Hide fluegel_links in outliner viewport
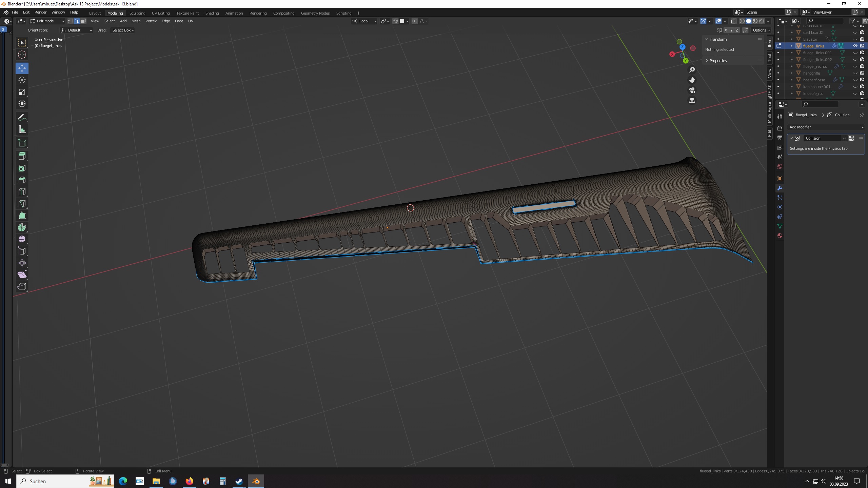This screenshot has width=868, height=488. [x=855, y=46]
